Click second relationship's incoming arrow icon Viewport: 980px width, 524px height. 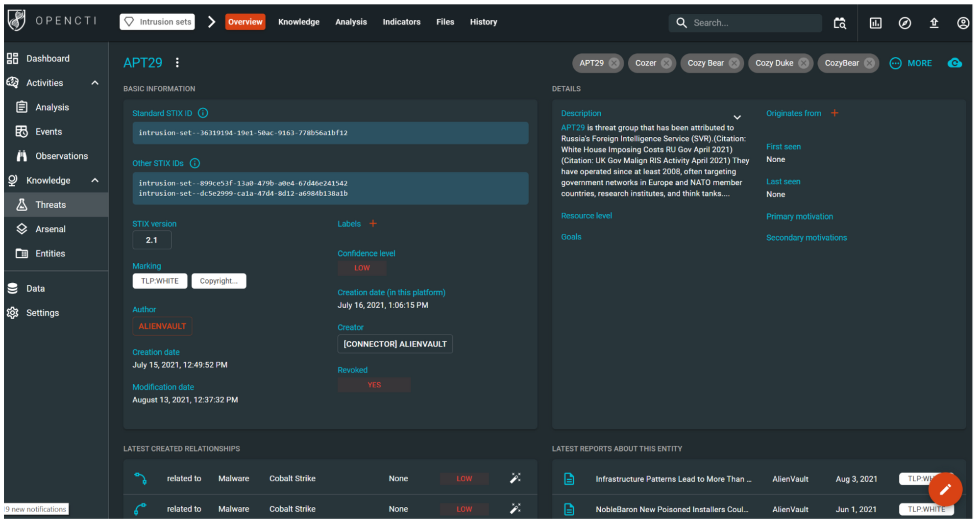(x=140, y=509)
